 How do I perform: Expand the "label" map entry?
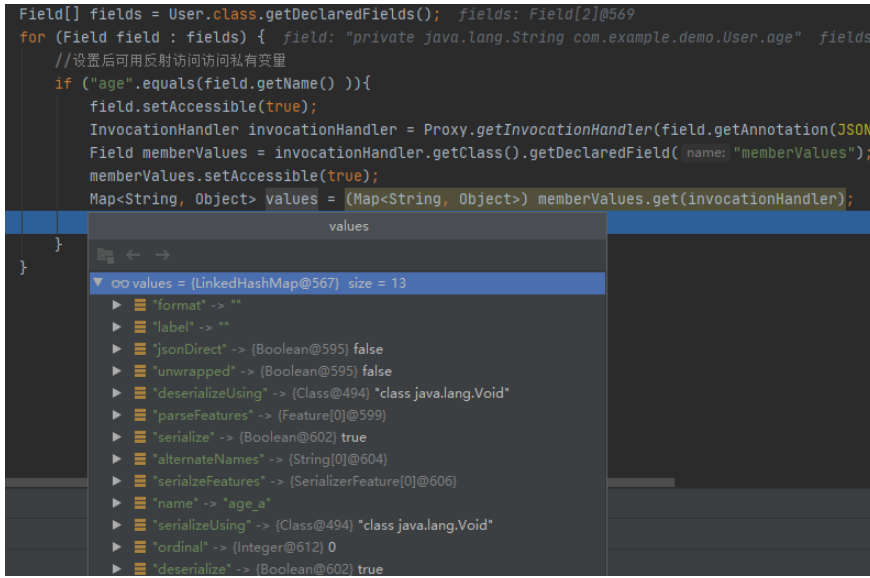pos(117,327)
